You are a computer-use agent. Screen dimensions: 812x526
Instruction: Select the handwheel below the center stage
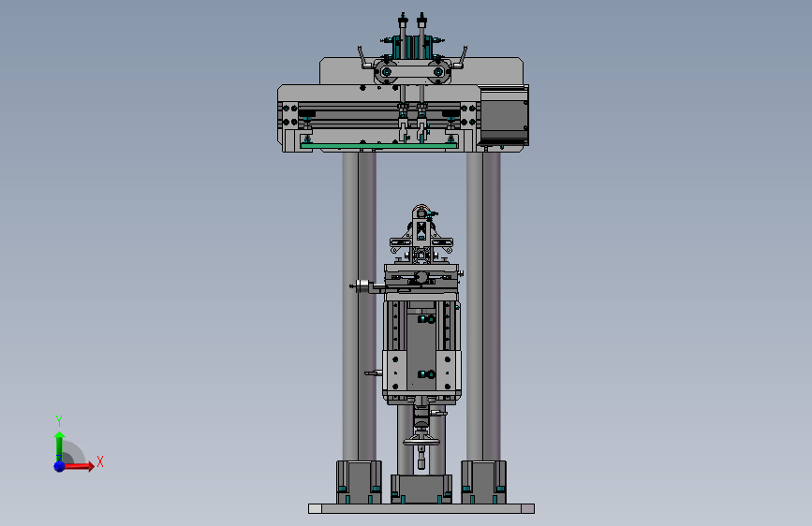pos(421,442)
